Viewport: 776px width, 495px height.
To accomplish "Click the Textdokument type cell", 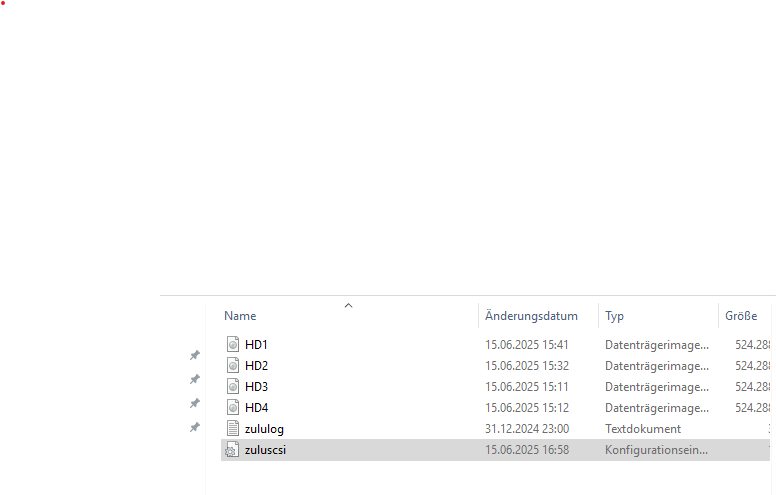I will click(643, 429).
